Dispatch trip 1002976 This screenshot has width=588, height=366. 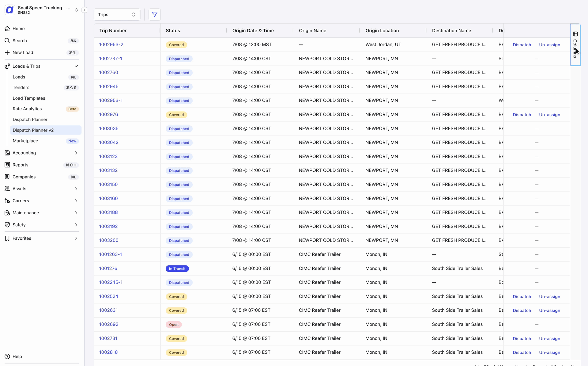pyautogui.click(x=522, y=115)
